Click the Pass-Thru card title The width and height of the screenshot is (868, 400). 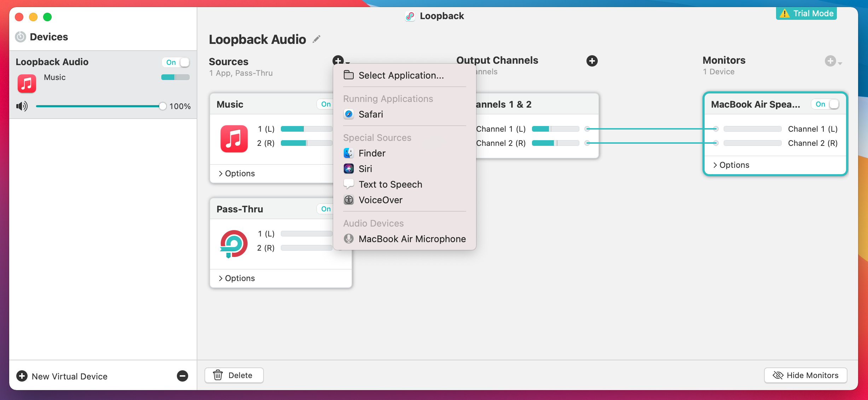point(240,209)
